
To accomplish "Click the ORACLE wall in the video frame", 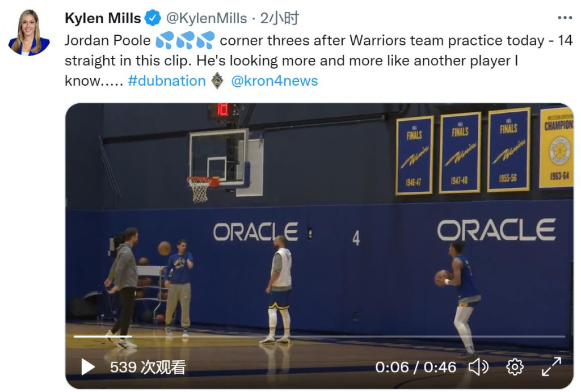I will [496, 230].
